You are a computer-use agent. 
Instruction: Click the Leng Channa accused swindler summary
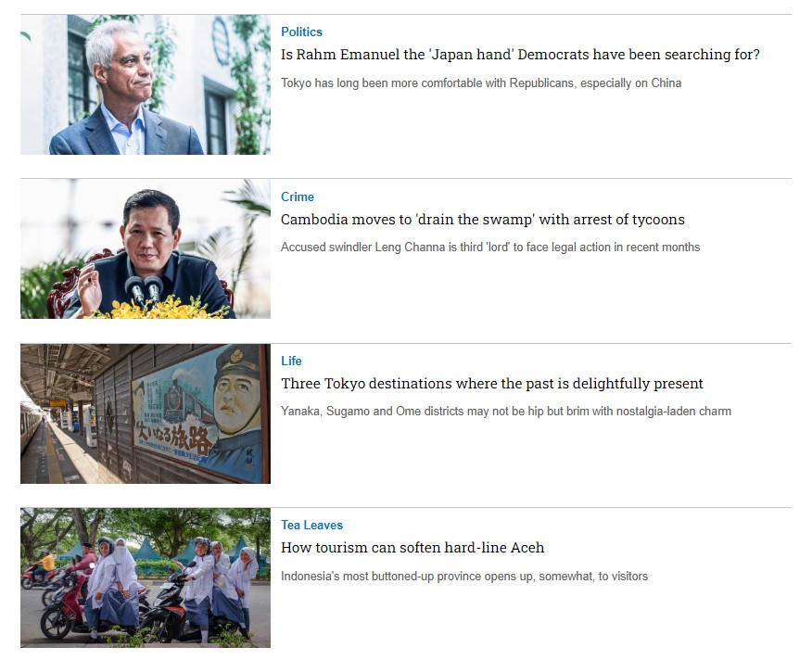(490, 247)
